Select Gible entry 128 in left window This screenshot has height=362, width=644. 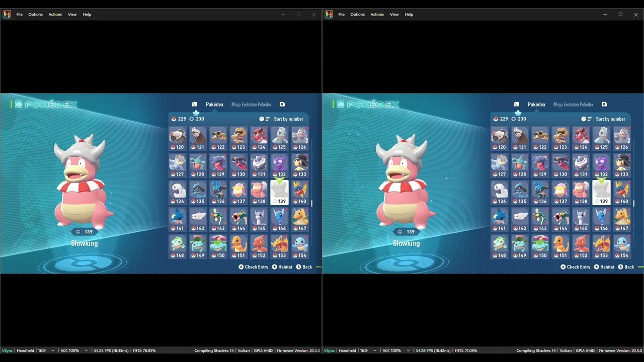[198, 165]
